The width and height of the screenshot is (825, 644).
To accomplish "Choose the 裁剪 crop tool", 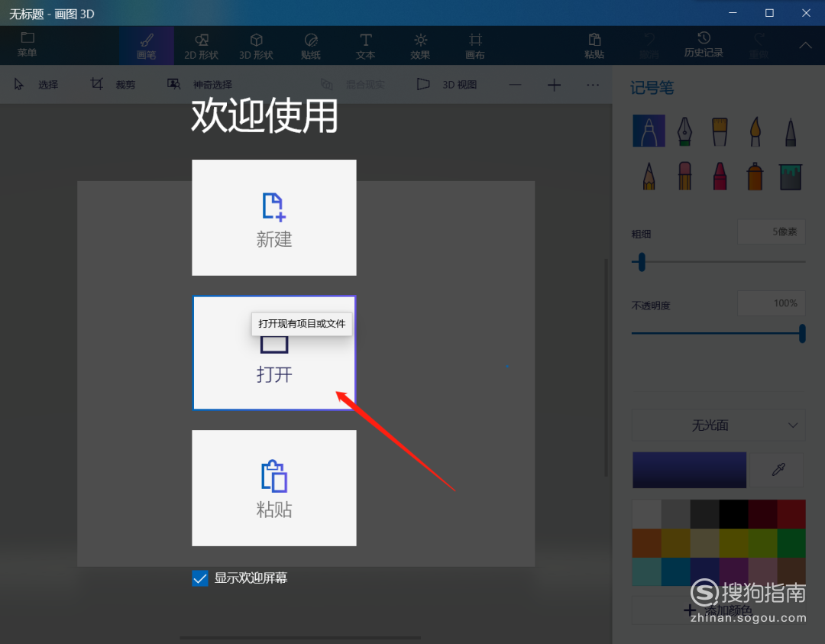I will (x=113, y=84).
